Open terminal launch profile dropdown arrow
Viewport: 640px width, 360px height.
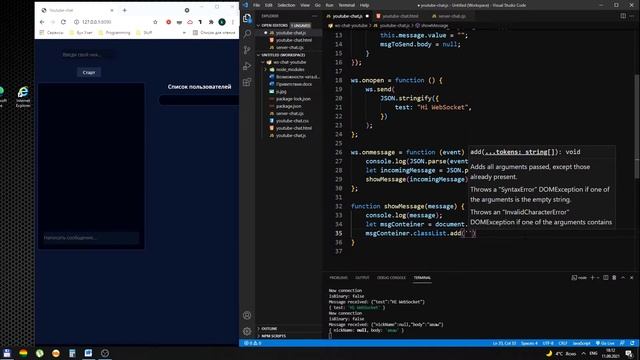pyautogui.click(x=598, y=278)
